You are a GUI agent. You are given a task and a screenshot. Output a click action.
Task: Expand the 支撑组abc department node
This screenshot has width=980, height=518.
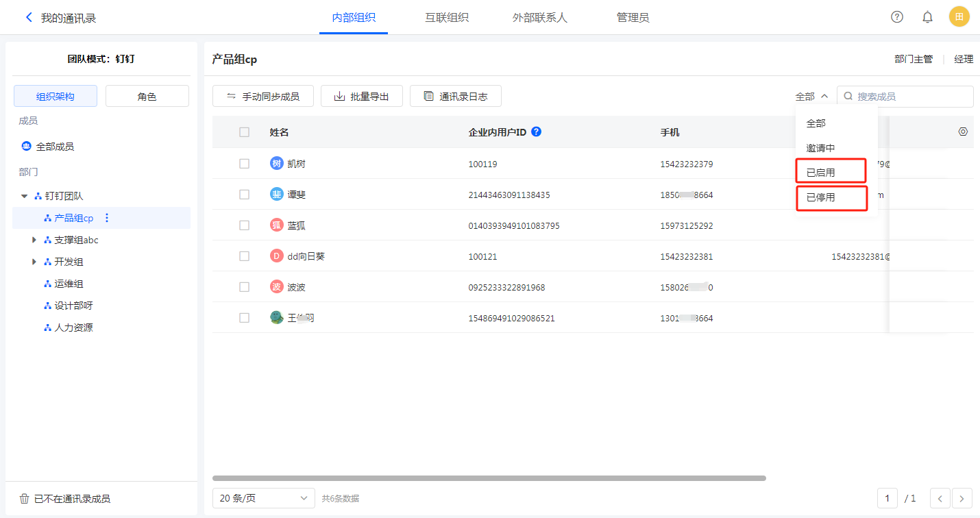[x=34, y=240]
